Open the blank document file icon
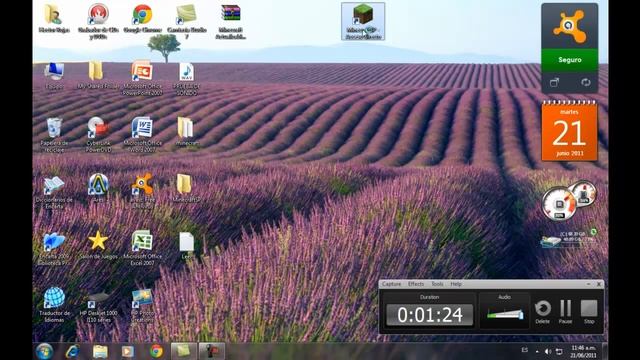This screenshot has width=640, height=360. 187,246
